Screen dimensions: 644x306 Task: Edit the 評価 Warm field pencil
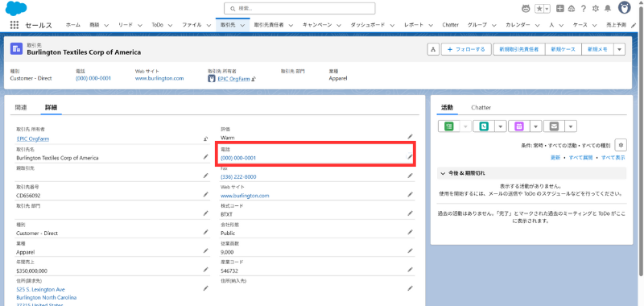pyautogui.click(x=410, y=136)
